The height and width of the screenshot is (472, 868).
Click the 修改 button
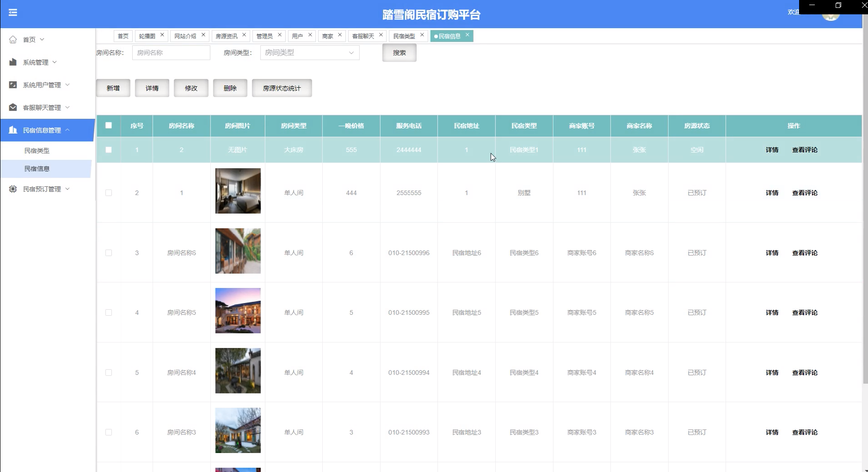[191, 88]
